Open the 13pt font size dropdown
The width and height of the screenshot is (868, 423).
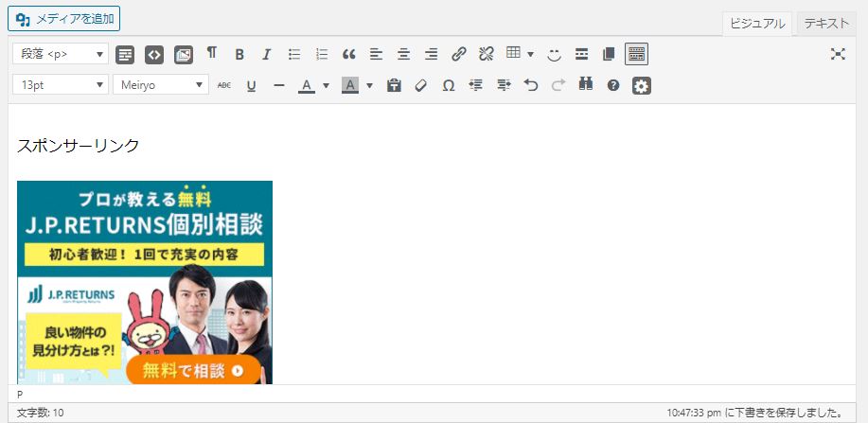tap(61, 85)
